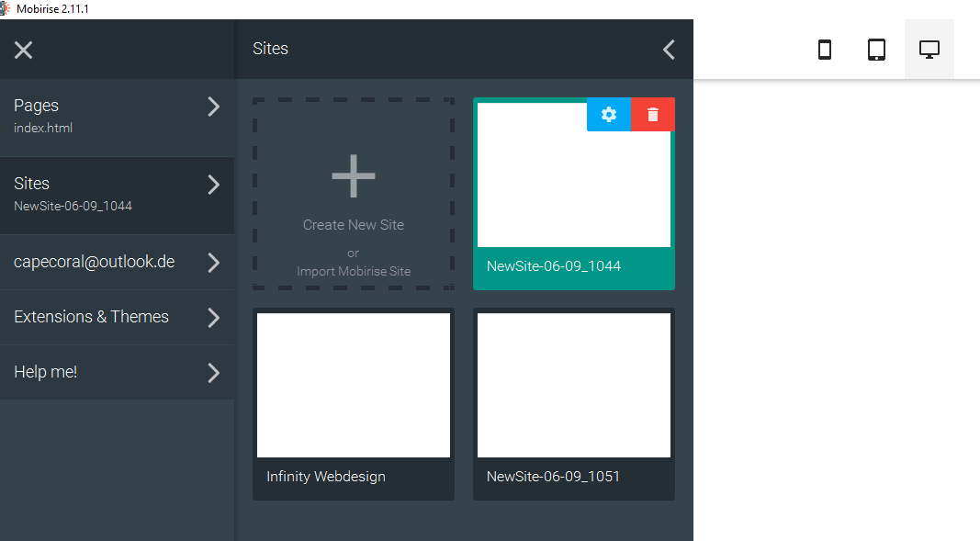980x541 pixels.
Task: Expand the Extensions & Themes chevron
Action: (x=213, y=318)
